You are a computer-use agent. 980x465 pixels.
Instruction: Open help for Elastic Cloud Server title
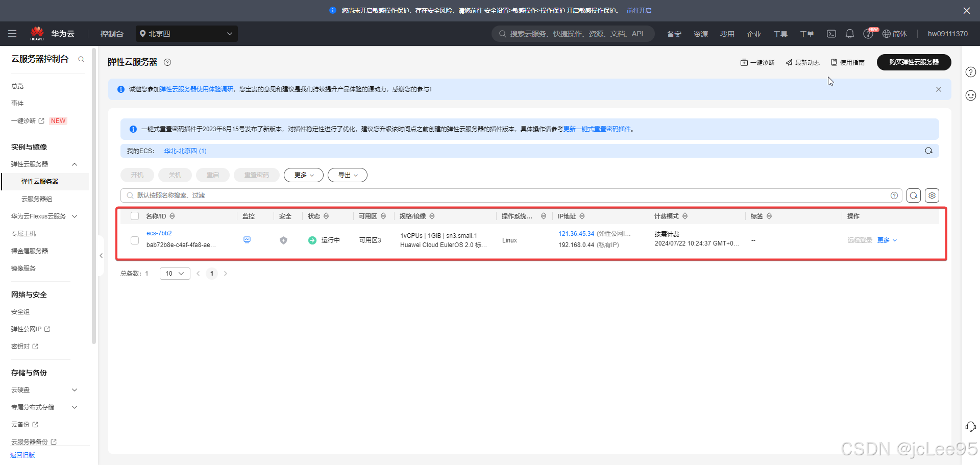pyautogui.click(x=167, y=62)
